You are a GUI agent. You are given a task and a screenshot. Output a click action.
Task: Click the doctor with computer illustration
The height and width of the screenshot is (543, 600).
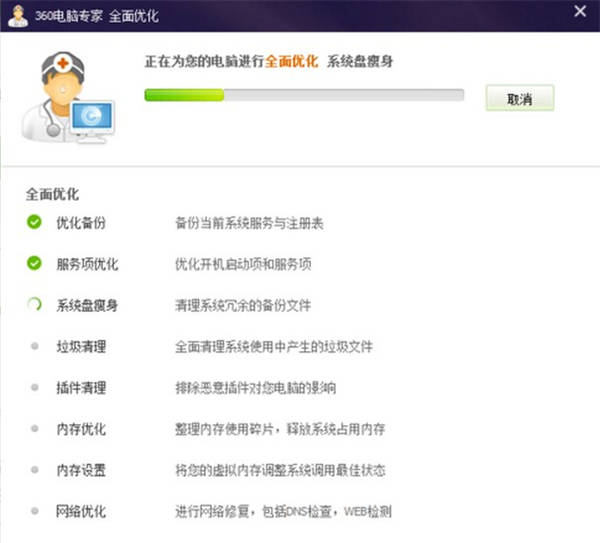[x=67, y=98]
